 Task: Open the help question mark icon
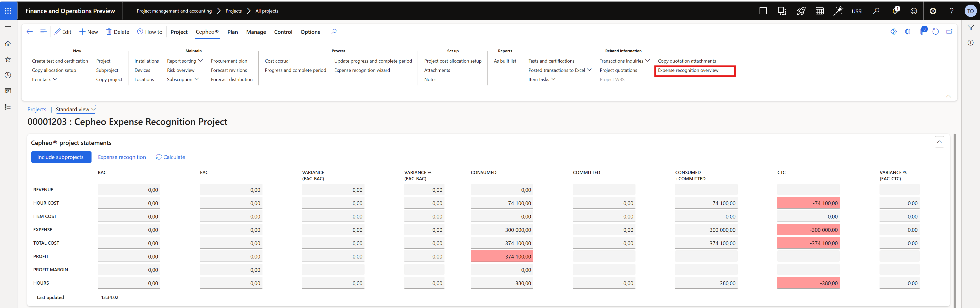point(952,11)
